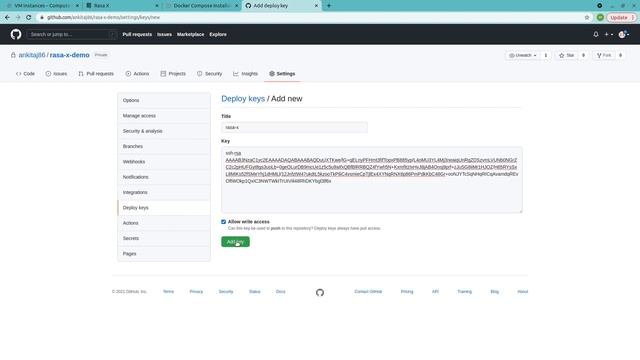The height and width of the screenshot is (360, 640).
Task: Click the green Add key button
Action: pyautogui.click(x=235, y=242)
